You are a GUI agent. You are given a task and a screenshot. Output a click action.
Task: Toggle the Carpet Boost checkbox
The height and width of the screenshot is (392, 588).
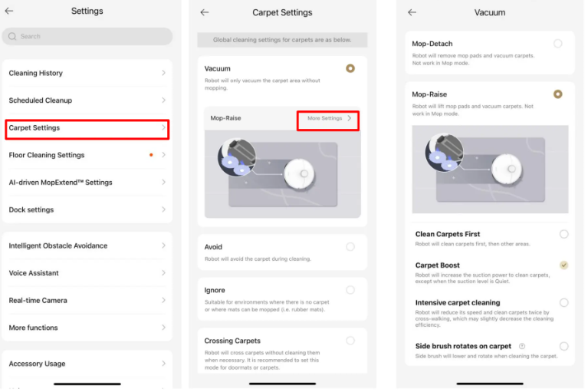coord(564,265)
